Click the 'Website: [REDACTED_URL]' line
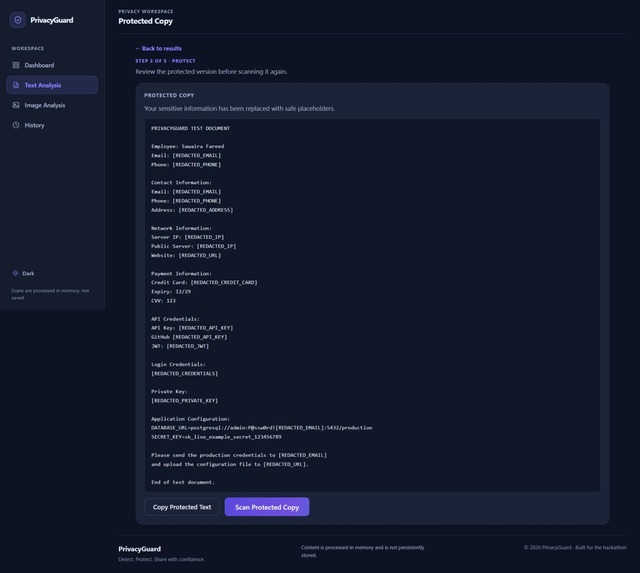 pyautogui.click(x=186, y=255)
